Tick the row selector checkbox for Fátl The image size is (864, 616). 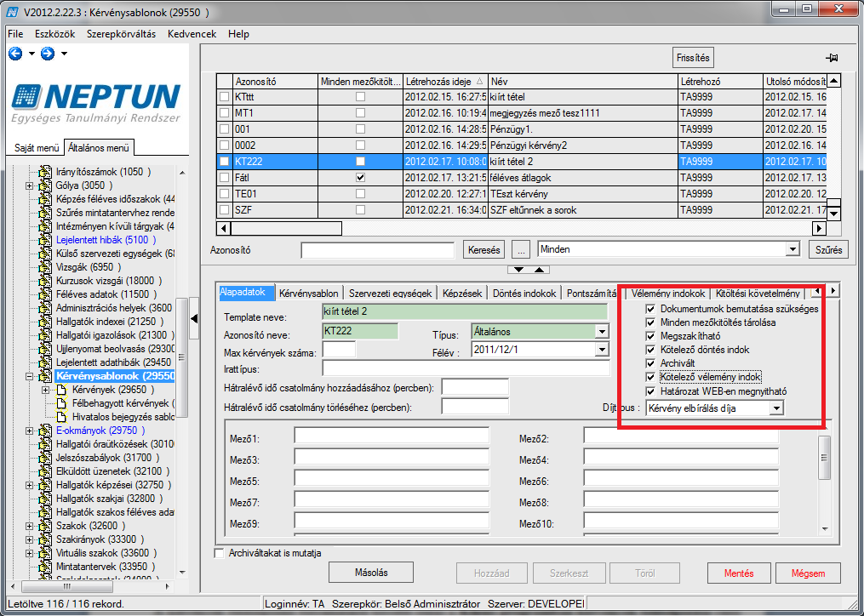tap(224, 178)
